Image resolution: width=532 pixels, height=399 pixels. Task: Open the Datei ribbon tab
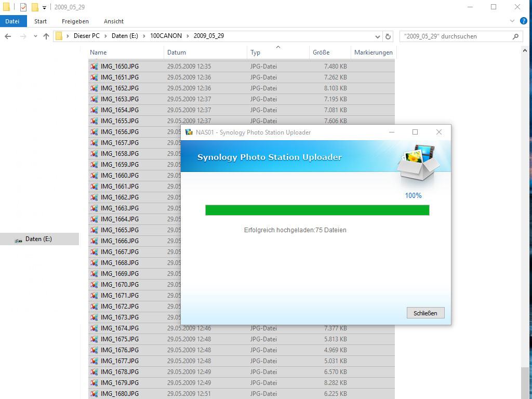tap(12, 21)
